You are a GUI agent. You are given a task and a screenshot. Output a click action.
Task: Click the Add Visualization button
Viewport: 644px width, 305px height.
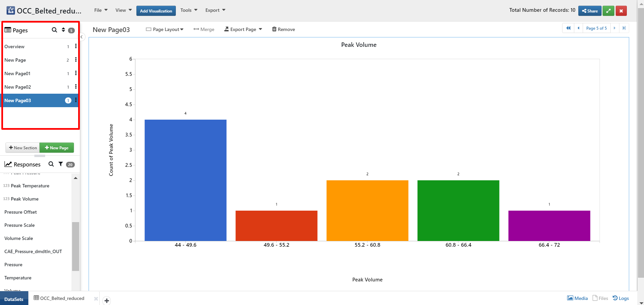pyautogui.click(x=156, y=11)
